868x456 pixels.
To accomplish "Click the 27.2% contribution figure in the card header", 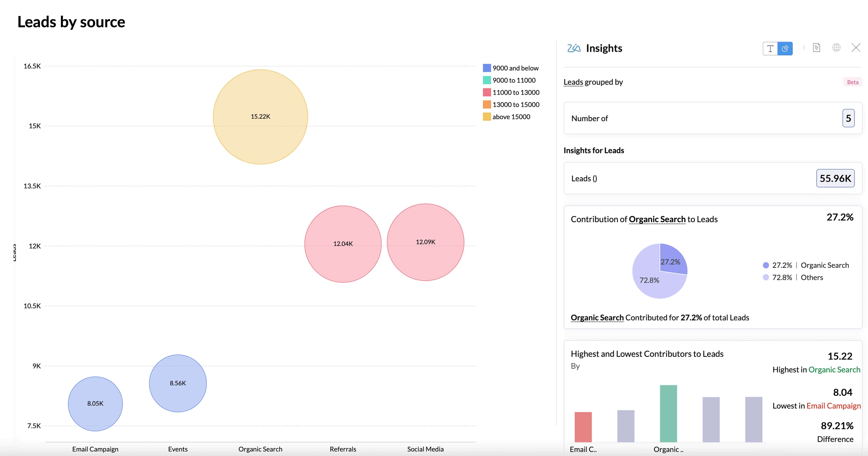I will pos(840,217).
